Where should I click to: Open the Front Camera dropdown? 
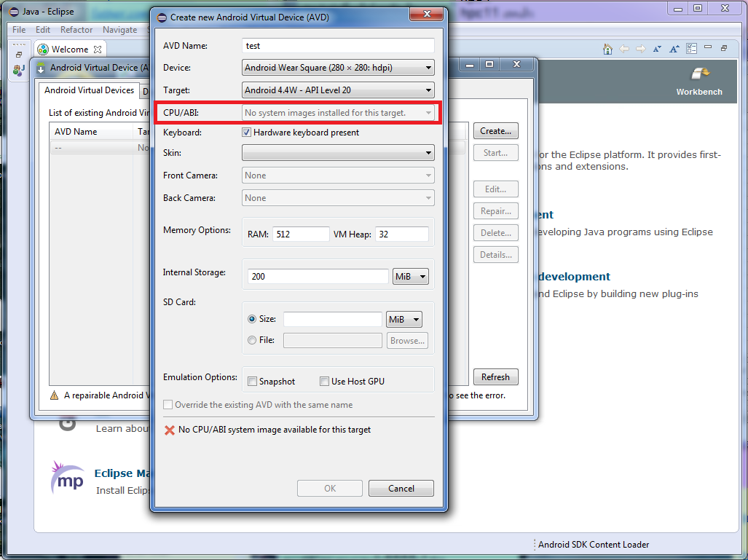tap(338, 176)
